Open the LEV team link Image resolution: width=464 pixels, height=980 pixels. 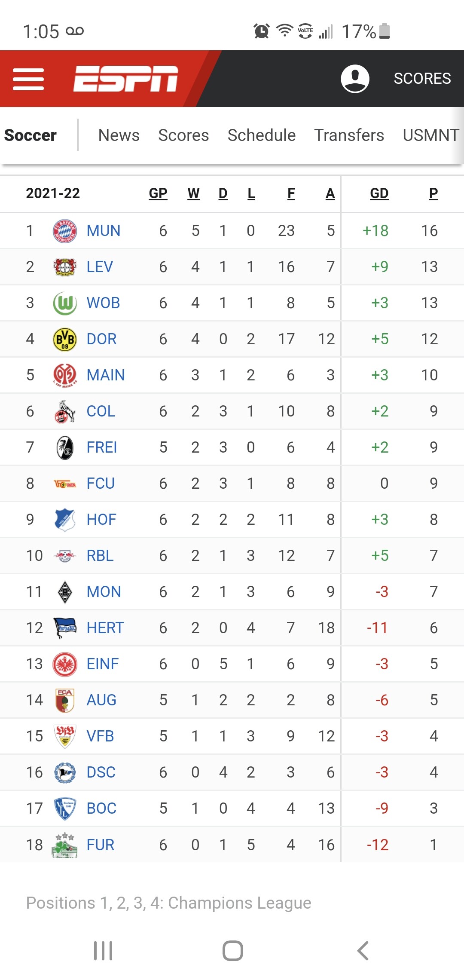click(100, 267)
